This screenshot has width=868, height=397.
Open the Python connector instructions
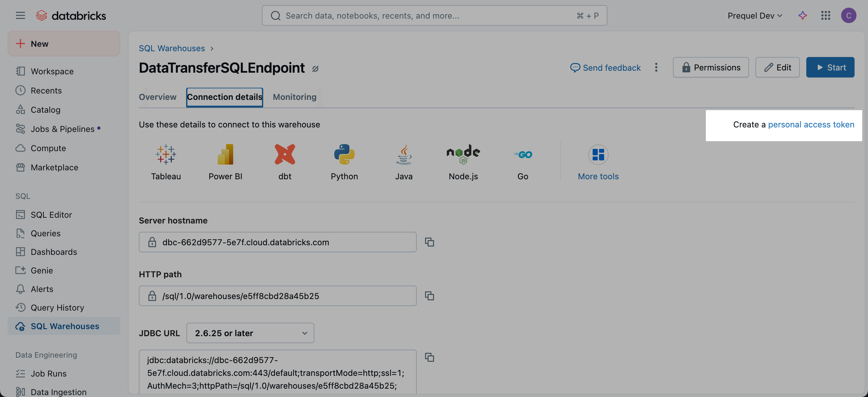click(x=344, y=162)
